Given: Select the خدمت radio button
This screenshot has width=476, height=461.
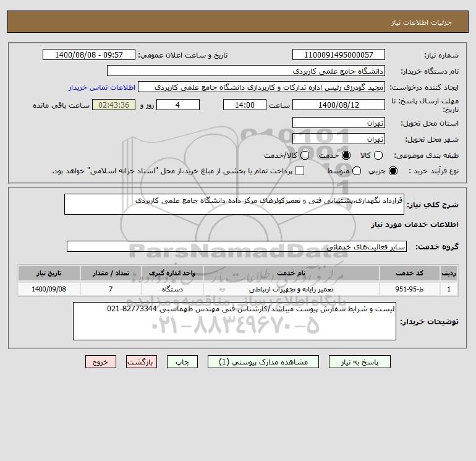Looking at the screenshot, I should (x=346, y=155).
